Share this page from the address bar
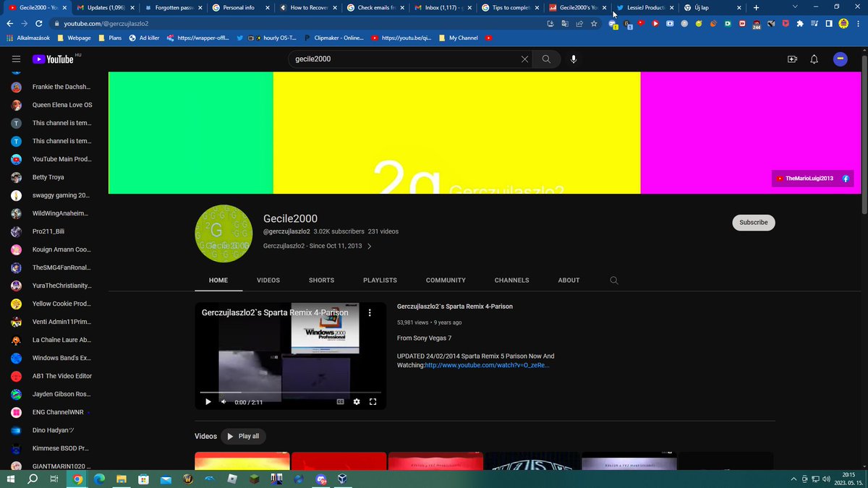This screenshot has width=868, height=488. click(579, 23)
